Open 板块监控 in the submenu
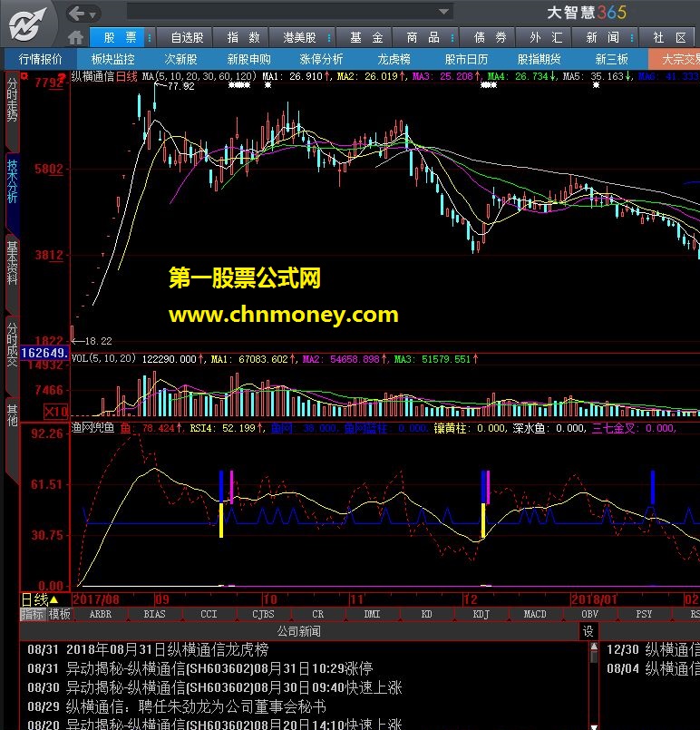 click(113, 59)
